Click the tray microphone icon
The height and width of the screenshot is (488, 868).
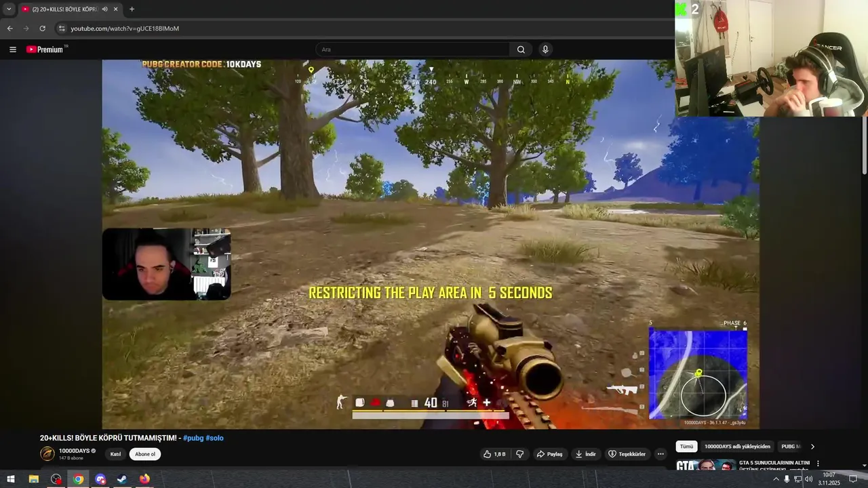787,479
